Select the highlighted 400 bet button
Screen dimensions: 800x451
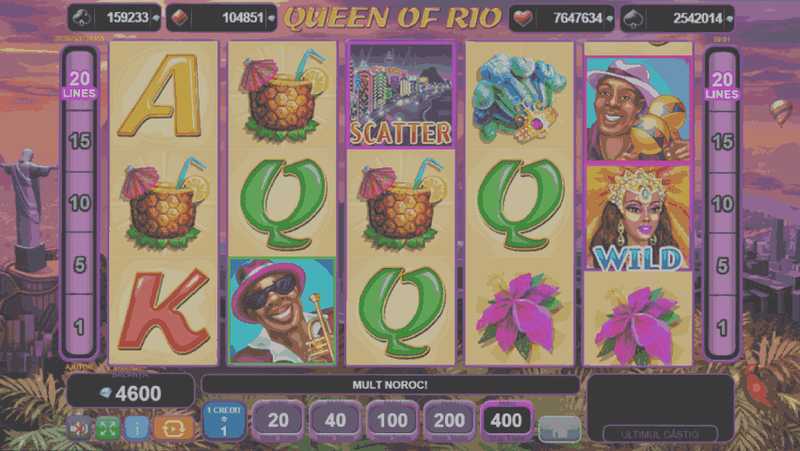(507, 420)
